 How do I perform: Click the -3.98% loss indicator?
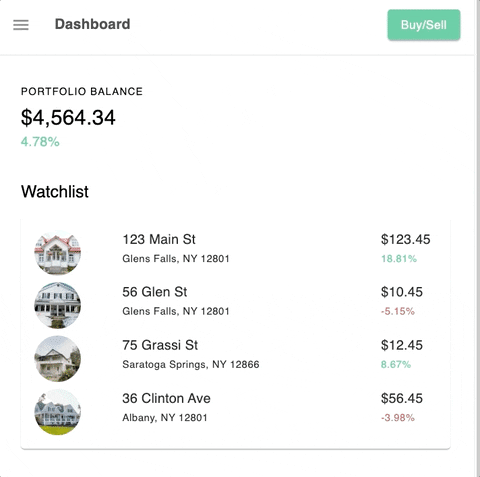pyautogui.click(x=398, y=417)
